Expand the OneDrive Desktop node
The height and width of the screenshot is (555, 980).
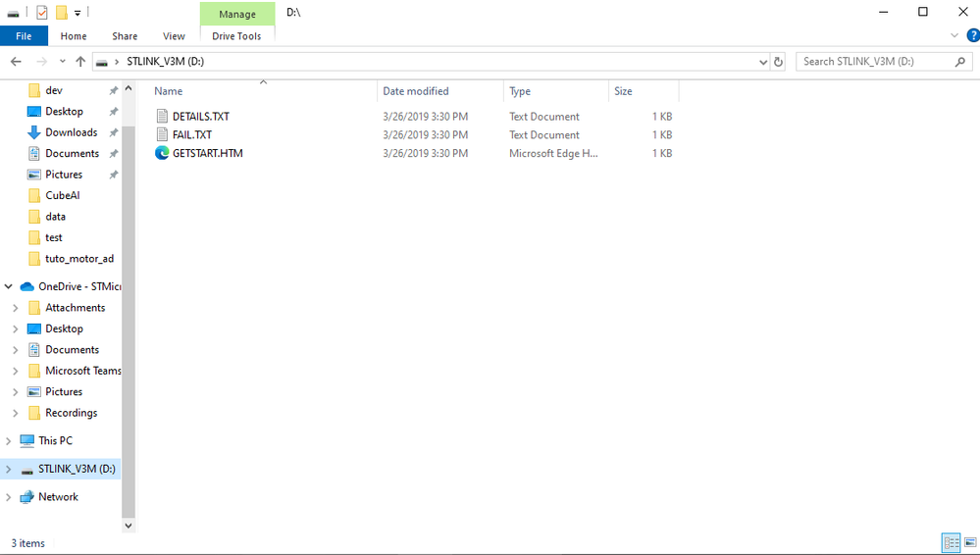[x=16, y=328]
